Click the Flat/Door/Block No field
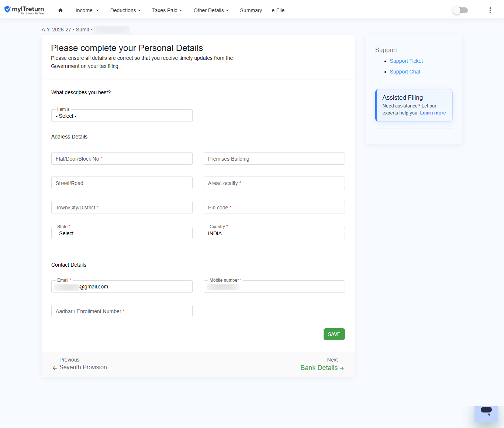 (122, 158)
